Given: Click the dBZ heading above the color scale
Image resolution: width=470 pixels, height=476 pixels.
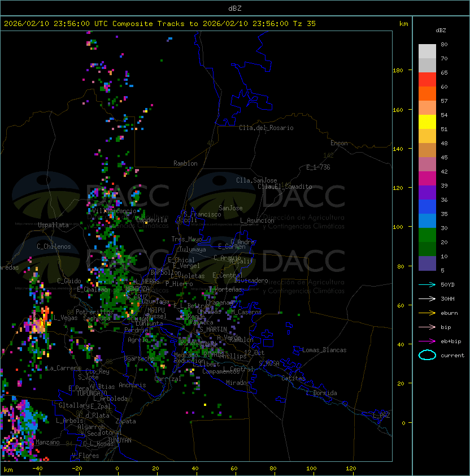Looking at the screenshot, I should tap(441, 31).
